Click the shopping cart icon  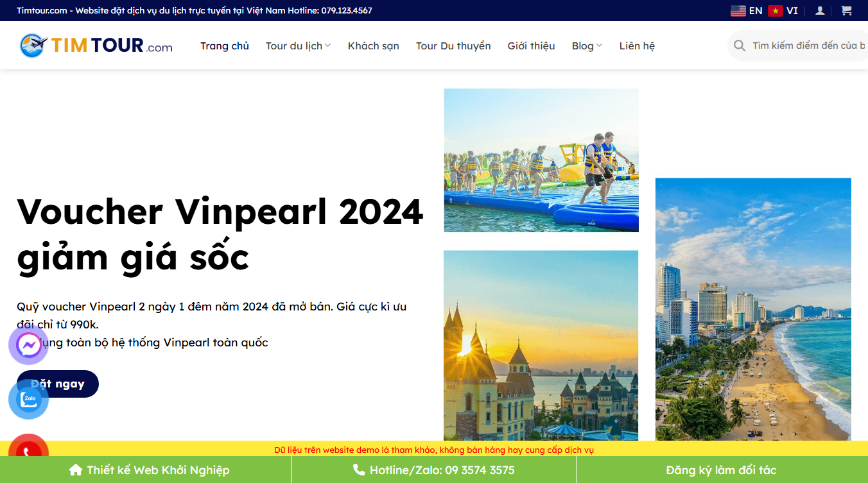(x=846, y=10)
